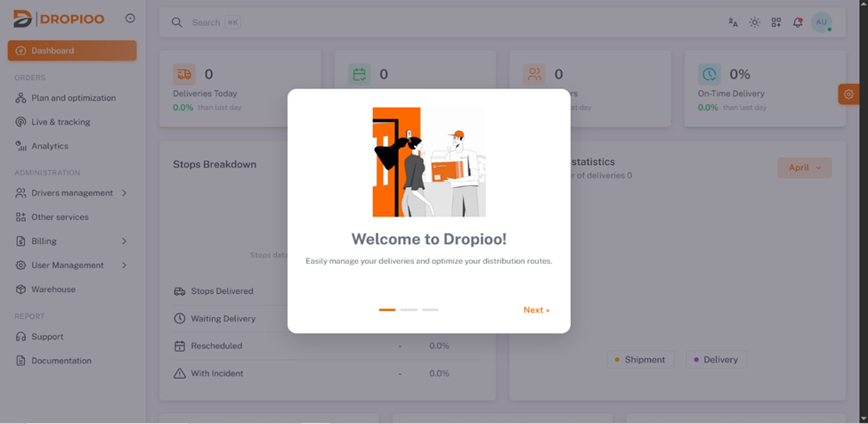
Task: Click the Deliveries Today truck icon
Action: coord(184,74)
